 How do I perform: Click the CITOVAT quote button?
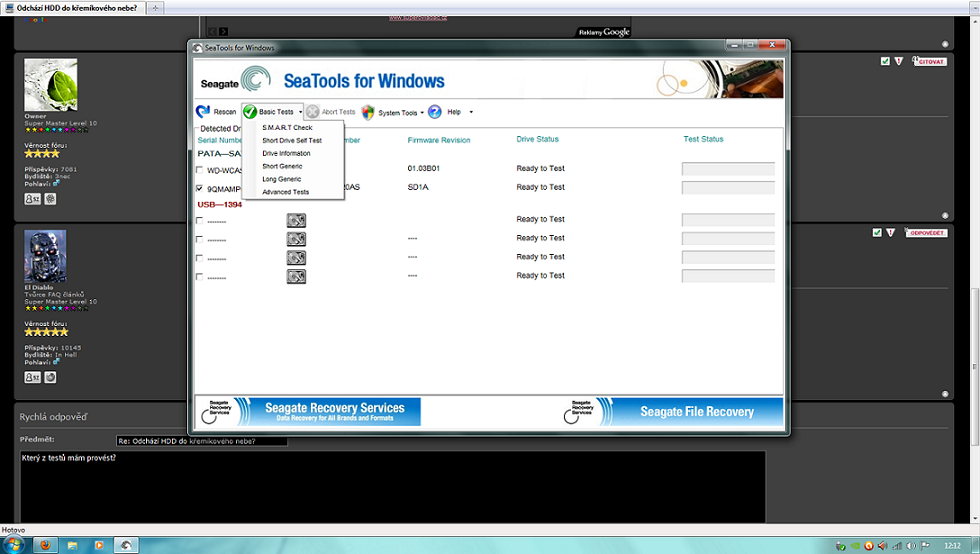tap(929, 61)
